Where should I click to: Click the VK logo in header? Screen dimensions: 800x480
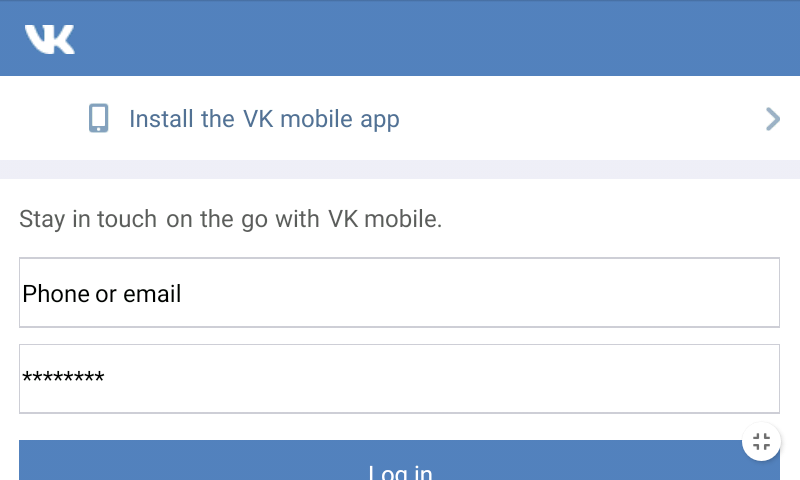pyautogui.click(x=50, y=39)
